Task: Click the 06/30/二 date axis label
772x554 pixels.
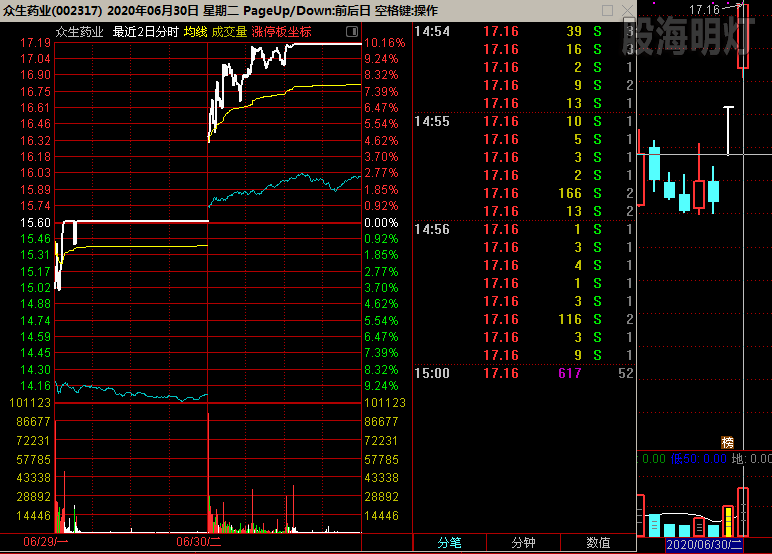Action: [198, 542]
